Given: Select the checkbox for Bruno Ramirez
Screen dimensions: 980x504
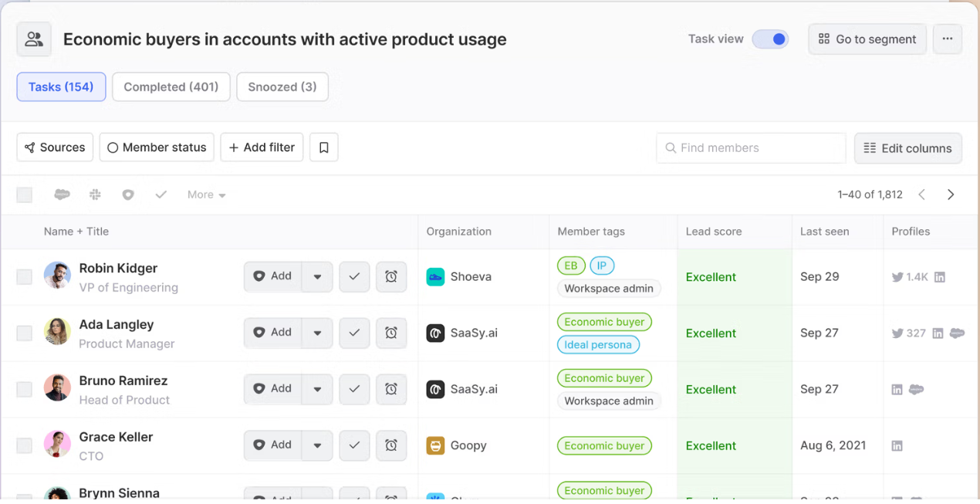Looking at the screenshot, I should (x=25, y=389).
